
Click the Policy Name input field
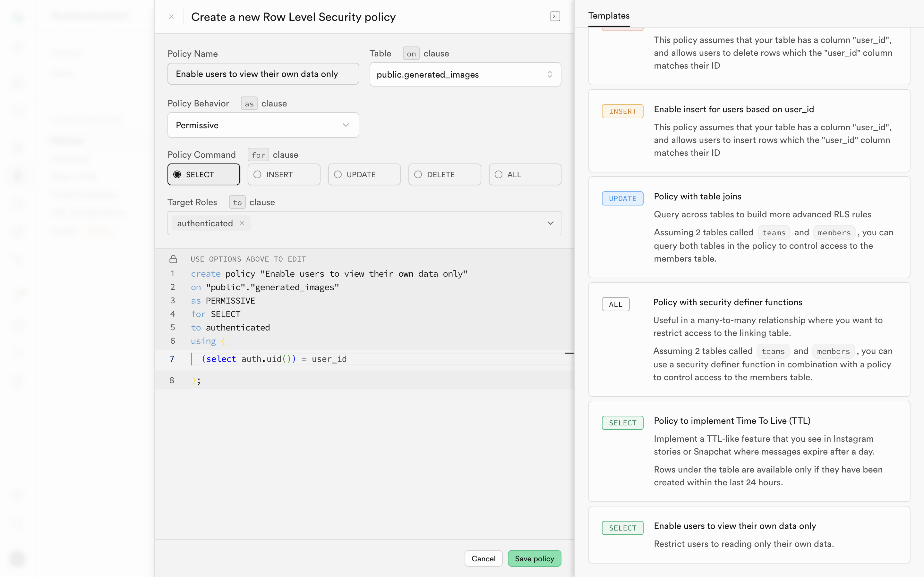(x=263, y=74)
